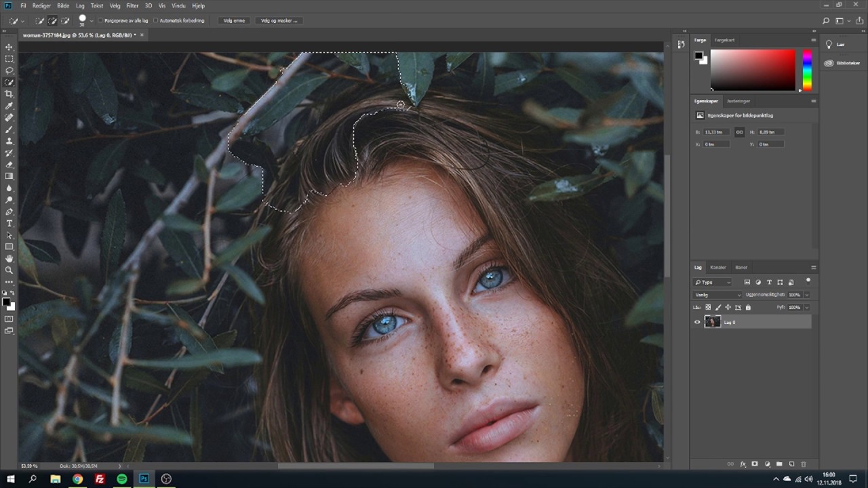Open the blend mode 'Vanlig' dropdown
This screenshot has width=868, height=488.
[x=717, y=295]
